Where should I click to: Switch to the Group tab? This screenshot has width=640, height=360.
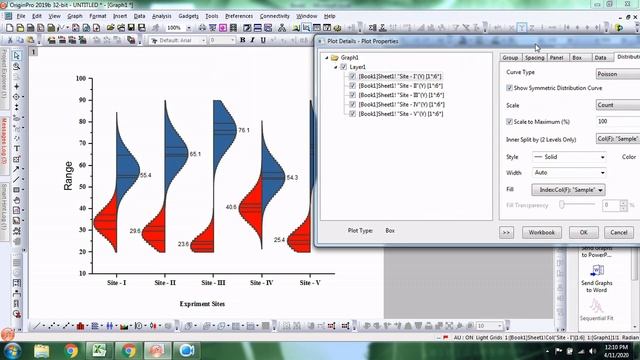(x=510, y=58)
